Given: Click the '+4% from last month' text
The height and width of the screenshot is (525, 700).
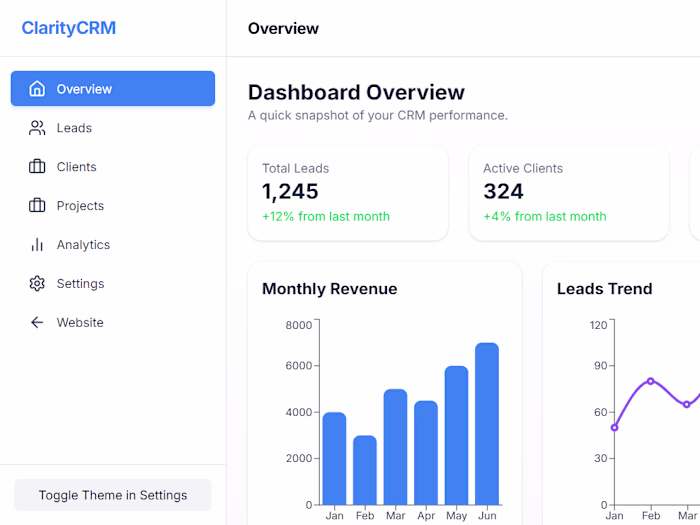Looking at the screenshot, I should coord(545,217).
